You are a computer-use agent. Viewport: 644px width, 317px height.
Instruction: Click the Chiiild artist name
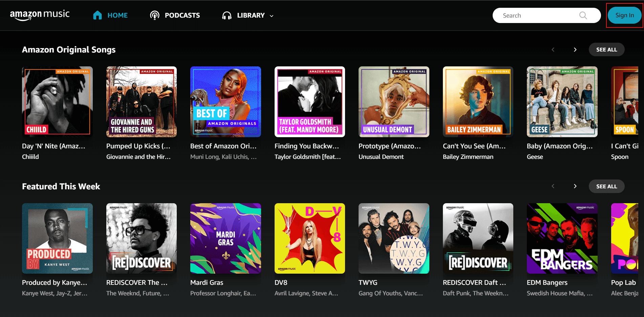[30, 157]
